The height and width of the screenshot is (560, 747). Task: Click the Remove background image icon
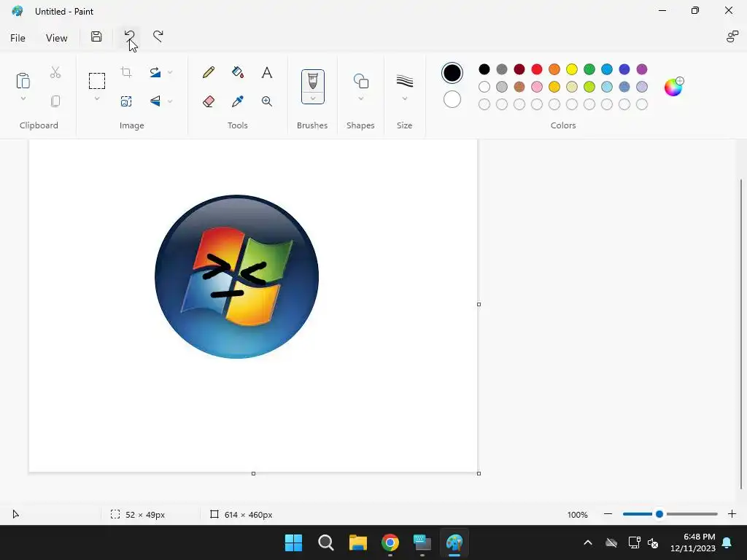[x=126, y=101]
